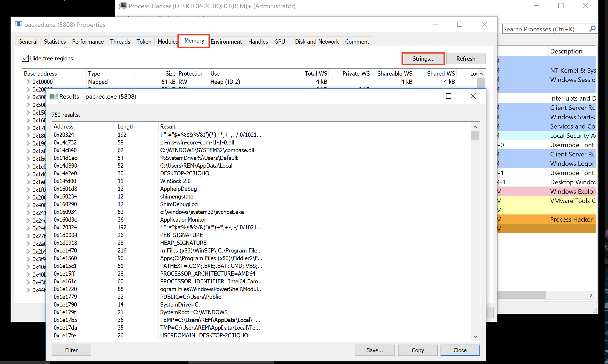The height and width of the screenshot is (364, 608).
Task: Click the packed.exe Properties window icon
Action: click(19, 24)
